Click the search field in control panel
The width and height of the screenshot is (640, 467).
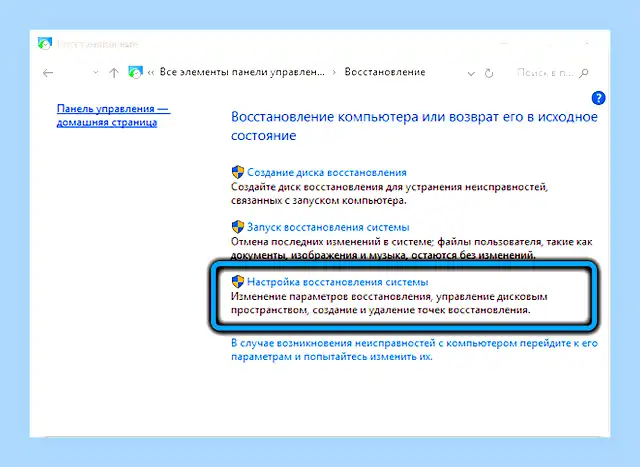[552, 73]
